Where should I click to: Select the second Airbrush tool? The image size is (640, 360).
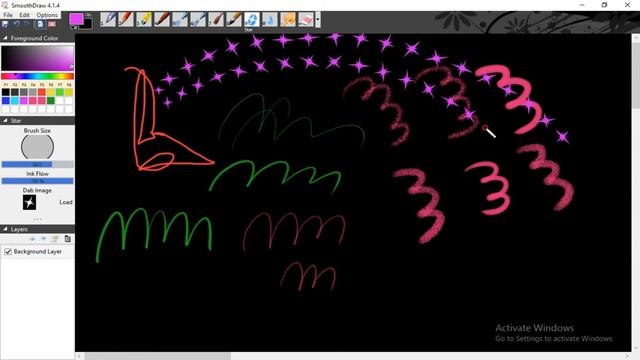198,19
